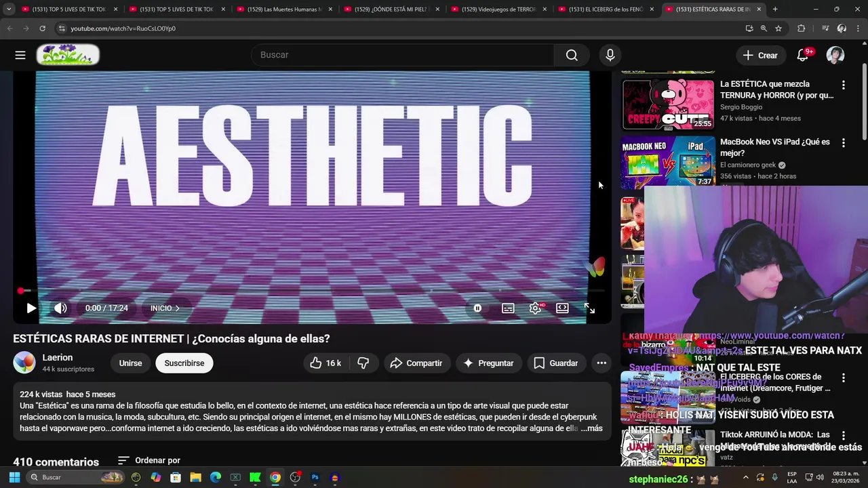This screenshot has width=868, height=488.
Task: Open options for ICEBERG de los CORES video
Action: tap(844, 378)
